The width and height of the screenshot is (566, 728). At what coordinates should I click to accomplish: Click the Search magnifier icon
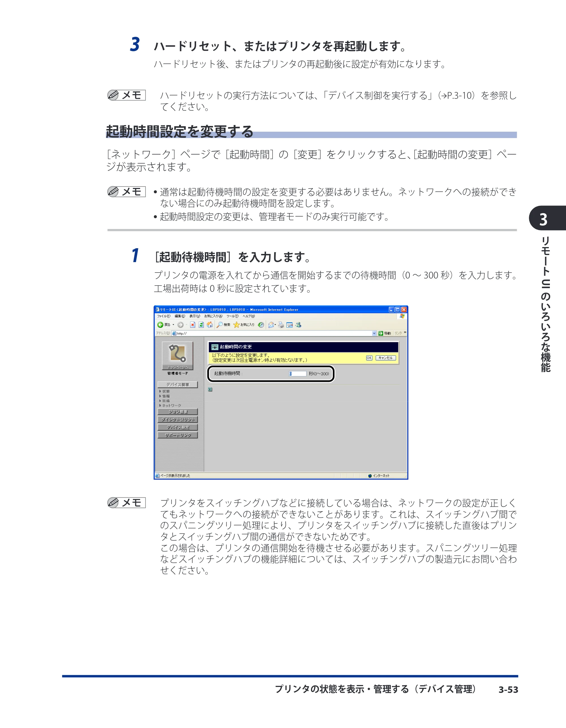pyautogui.click(x=220, y=325)
